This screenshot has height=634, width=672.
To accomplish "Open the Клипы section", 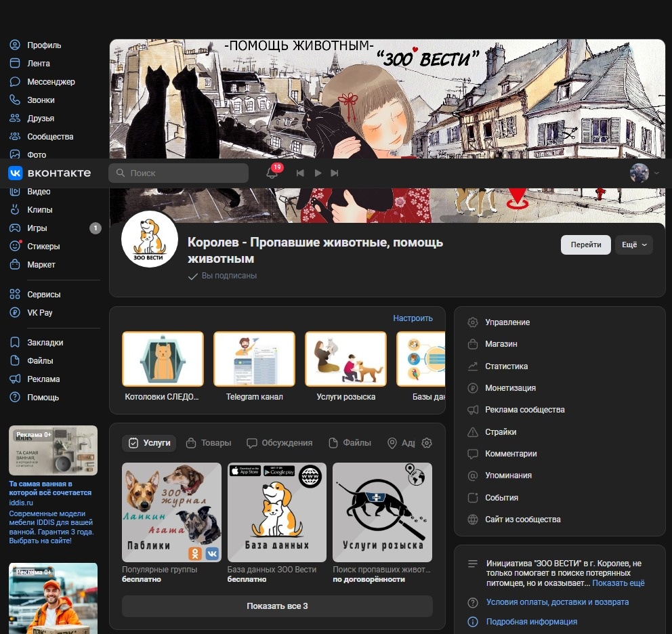I will (31, 210).
